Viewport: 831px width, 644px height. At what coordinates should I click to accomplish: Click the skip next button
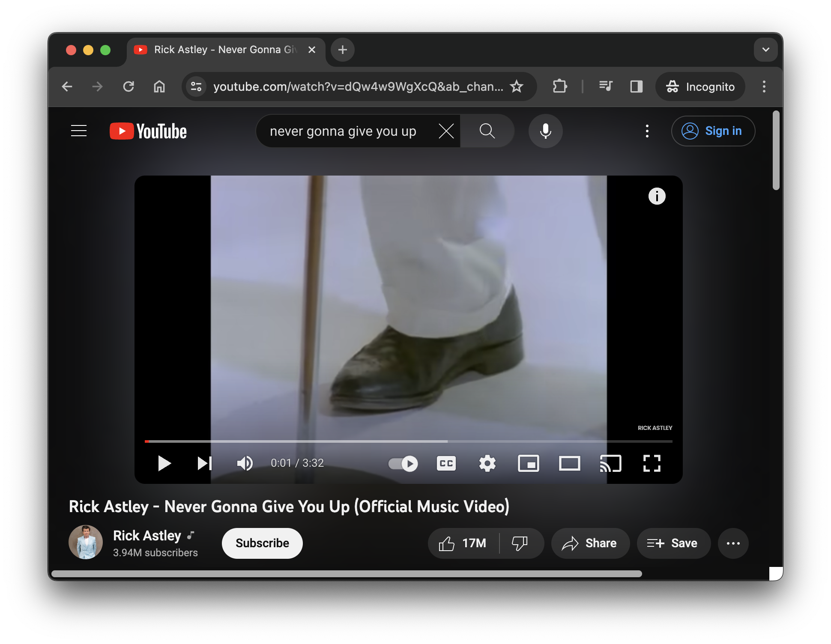pyautogui.click(x=204, y=462)
